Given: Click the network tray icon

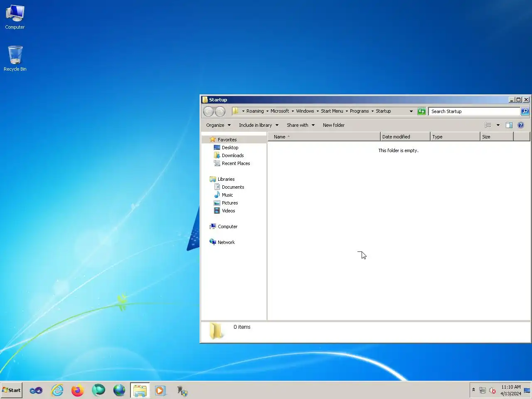Looking at the screenshot, I should pyautogui.click(x=483, y=390).
